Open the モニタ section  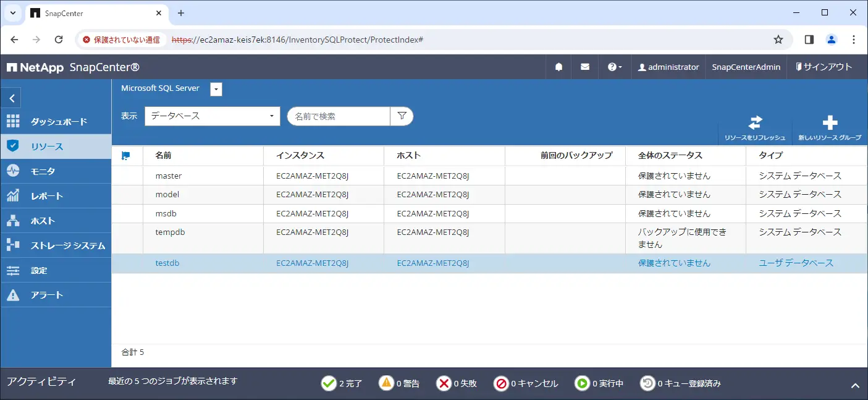56,171
